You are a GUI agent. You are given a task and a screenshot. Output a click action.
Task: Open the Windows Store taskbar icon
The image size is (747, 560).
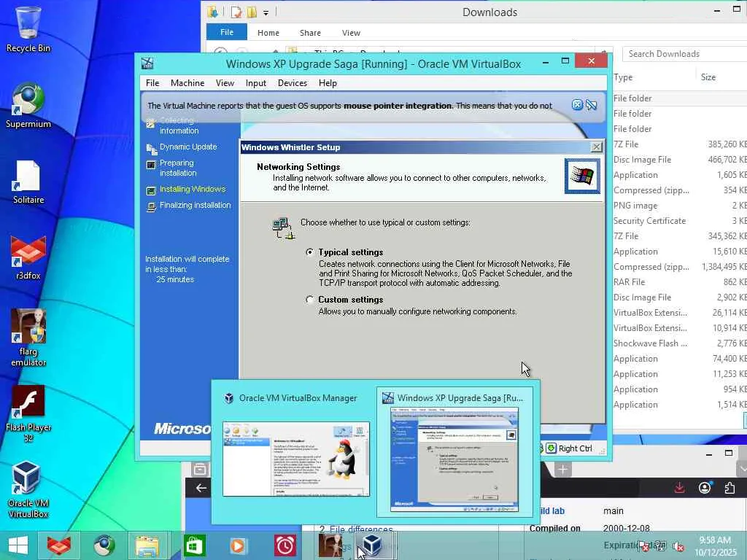pyautogui.click(x=193, y=545)
